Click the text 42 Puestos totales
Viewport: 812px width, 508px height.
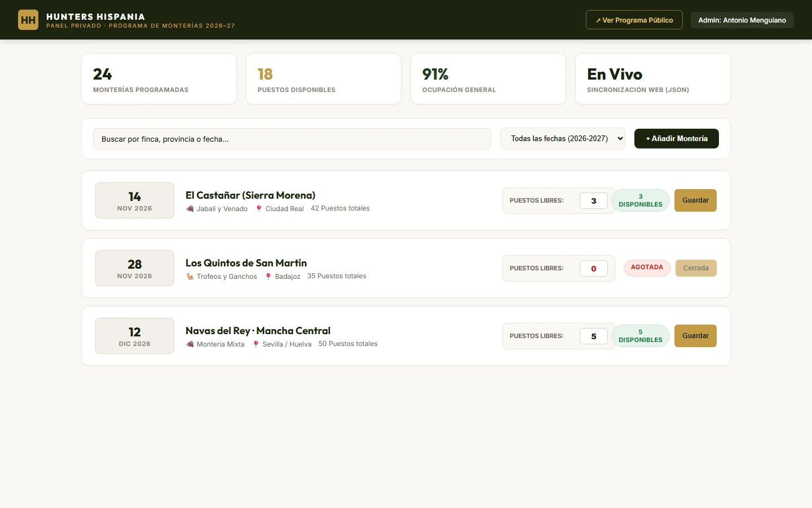(340, 208)
